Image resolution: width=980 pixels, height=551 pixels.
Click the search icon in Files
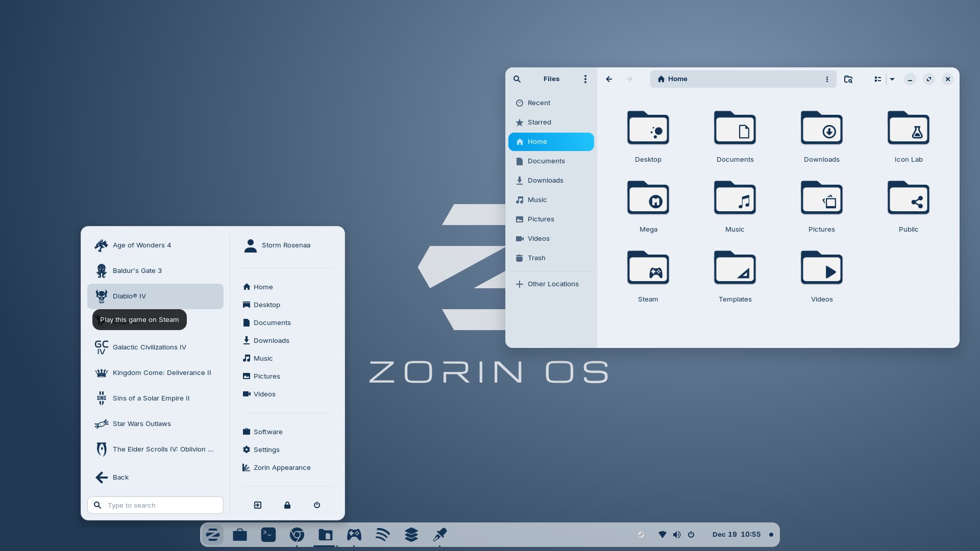[517, 79]
